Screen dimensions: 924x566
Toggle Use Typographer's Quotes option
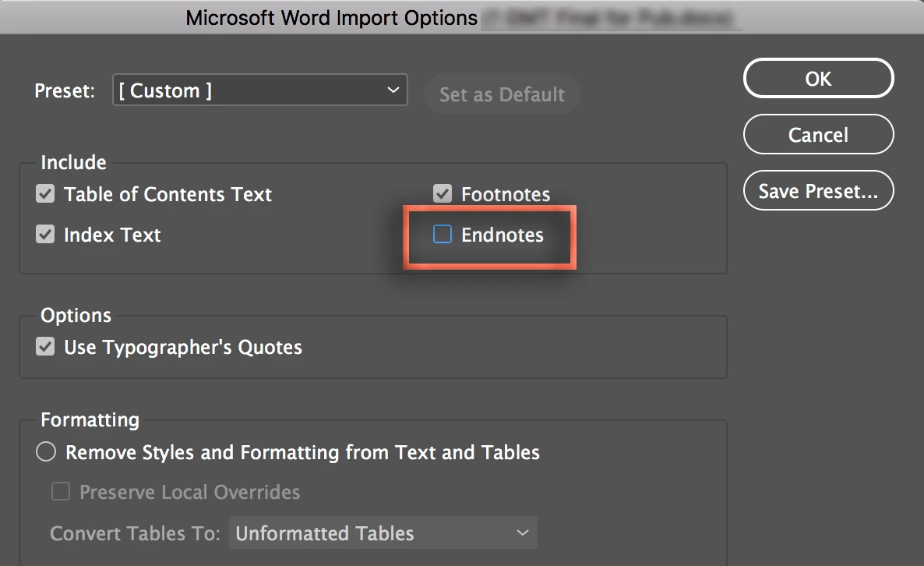click(46, 347)
